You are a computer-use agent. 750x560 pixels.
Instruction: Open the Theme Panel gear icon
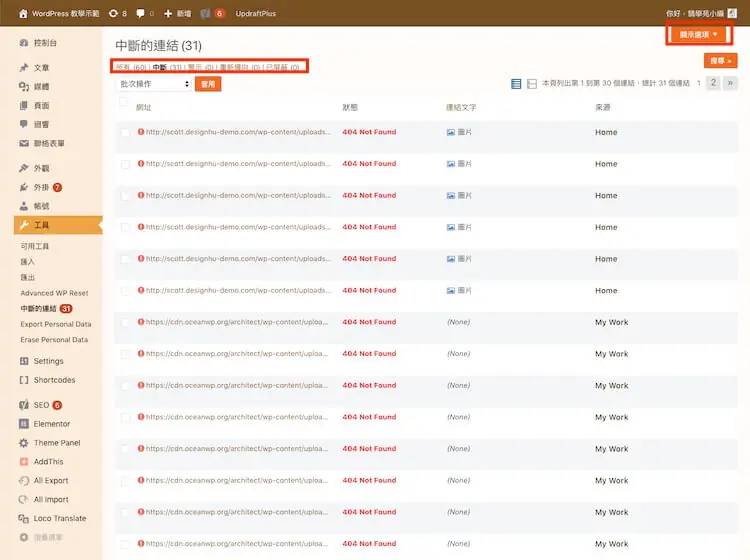[x=23, y=443]
